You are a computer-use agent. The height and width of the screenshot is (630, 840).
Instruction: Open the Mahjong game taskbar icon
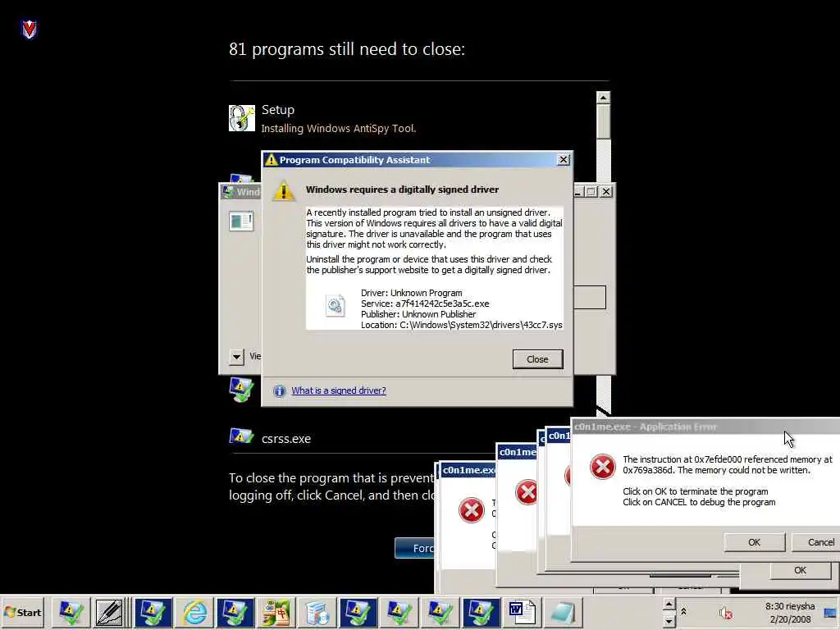coord(276,612)
